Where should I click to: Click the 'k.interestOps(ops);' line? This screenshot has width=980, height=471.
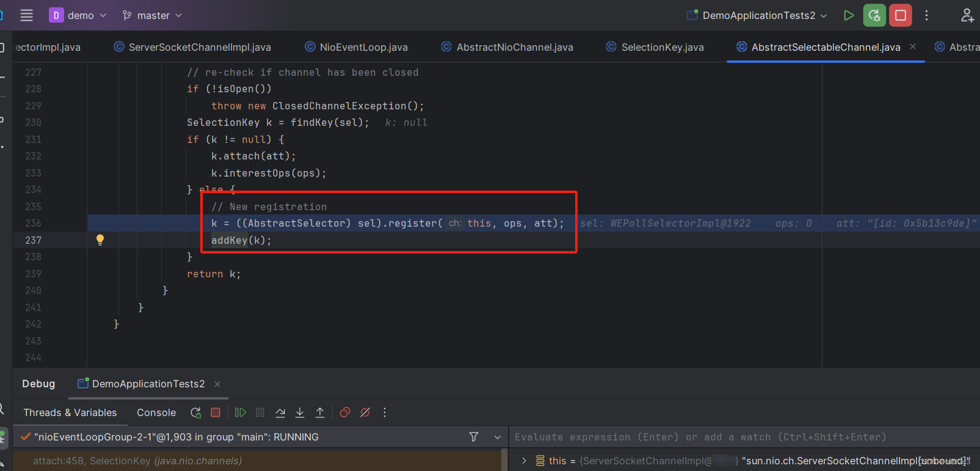pos(269,173)
